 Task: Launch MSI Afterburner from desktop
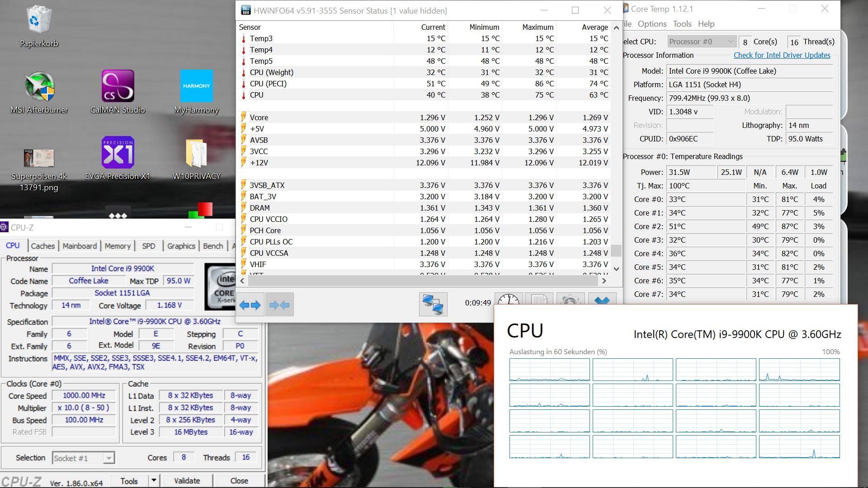(x=39, y=86)
